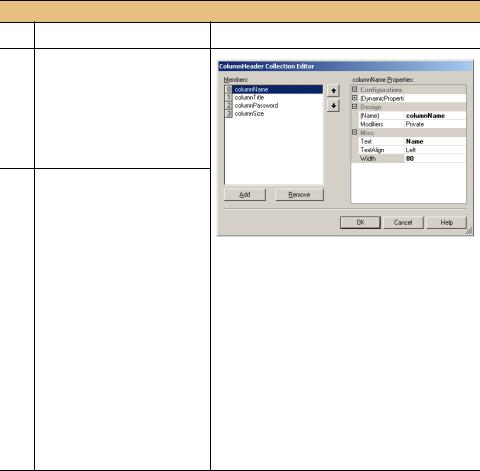The width and height of the screenshot is (480, 471).
Task: Edit the Width property value 80
Action: coord(435,159)
